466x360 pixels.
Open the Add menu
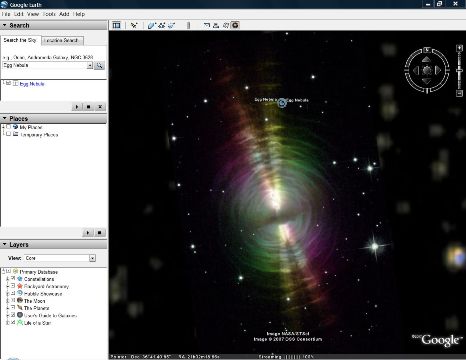point(64,14)
